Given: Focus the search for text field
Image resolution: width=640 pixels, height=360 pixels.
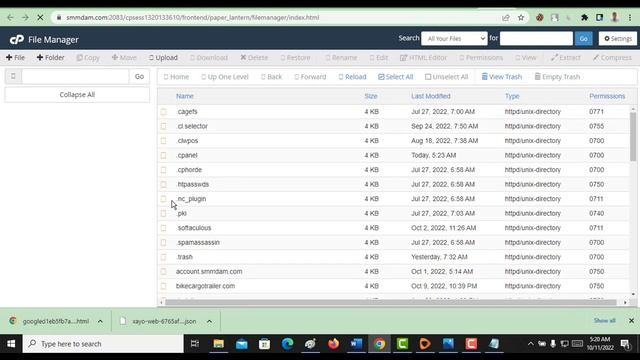Looking at the screenshot, I should pos(536,38).
